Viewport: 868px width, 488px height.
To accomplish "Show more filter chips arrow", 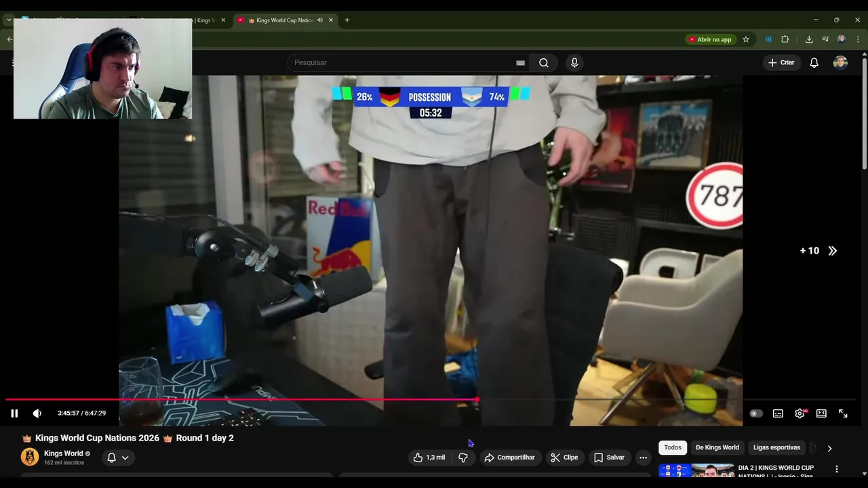I will 829,448.
